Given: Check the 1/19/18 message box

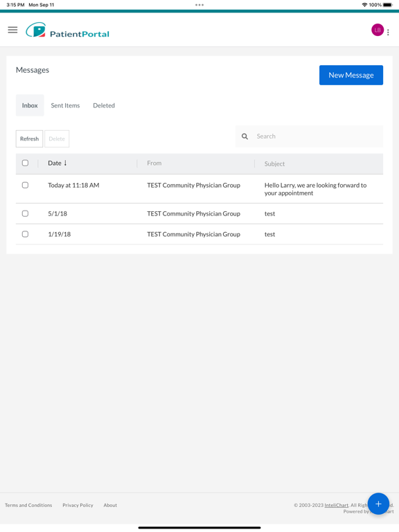Looking at the screenshot, I should [x=25, y=234].
